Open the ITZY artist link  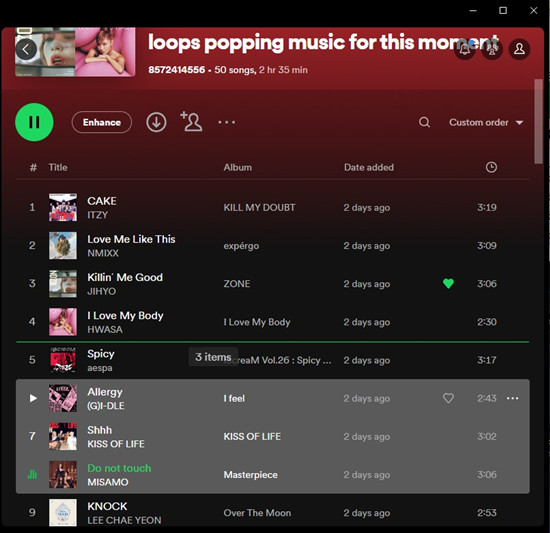click(98, 215)
